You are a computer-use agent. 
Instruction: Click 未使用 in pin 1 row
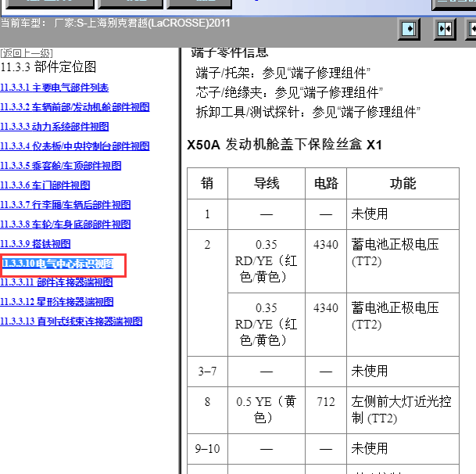(403, 214)
